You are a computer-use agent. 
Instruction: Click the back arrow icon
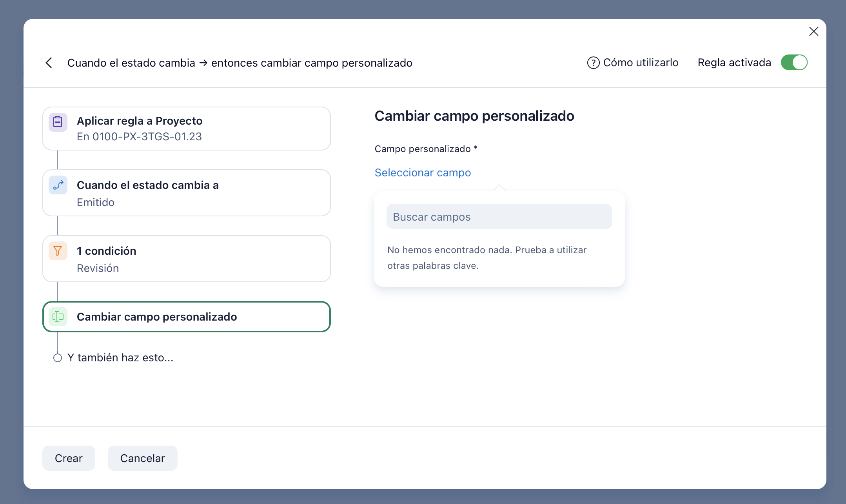[49, 63]
